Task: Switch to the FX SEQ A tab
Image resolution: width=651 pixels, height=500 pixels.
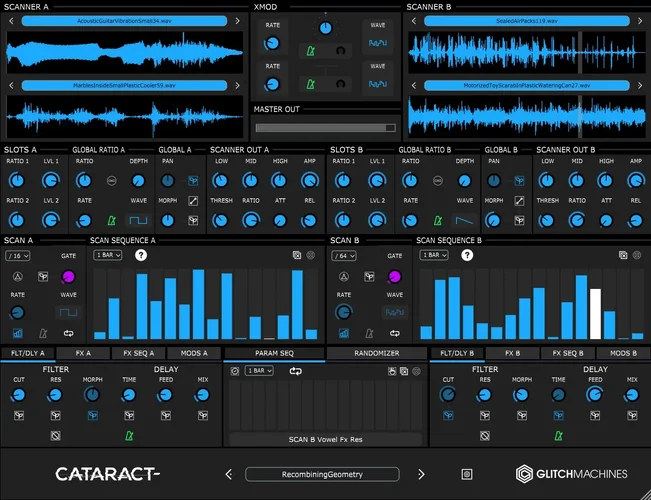Action: 136,353
